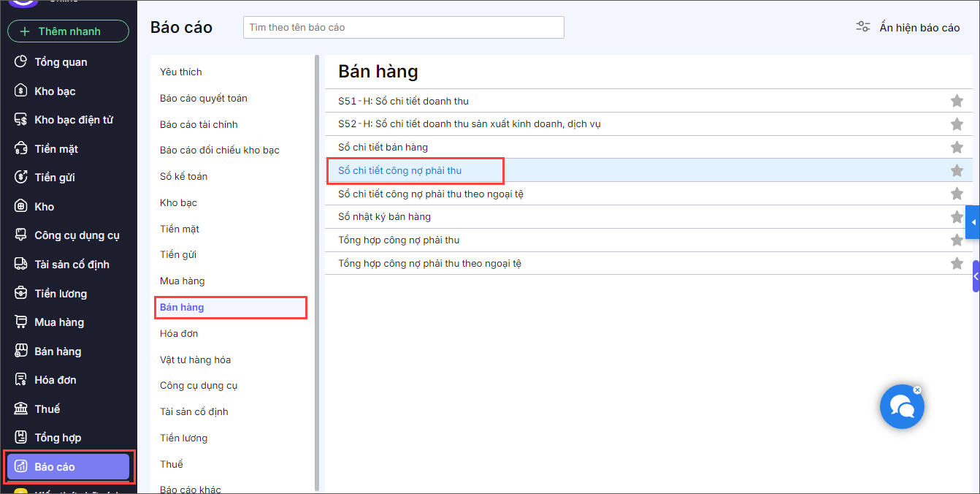Click the Tài sản cố định truck icon
This screenshot has height=494, width=980.
click(21, 265)
